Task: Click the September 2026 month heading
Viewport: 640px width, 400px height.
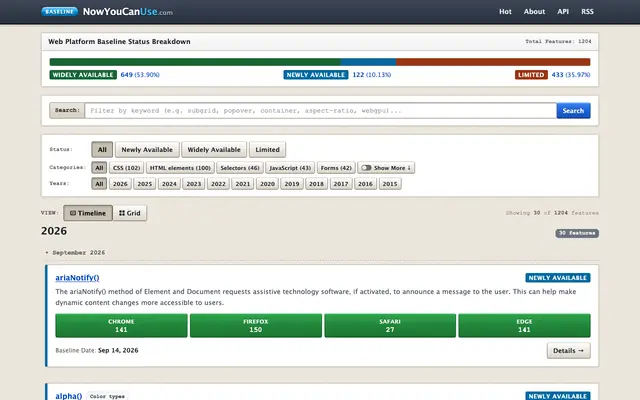Action: [79, 253]
